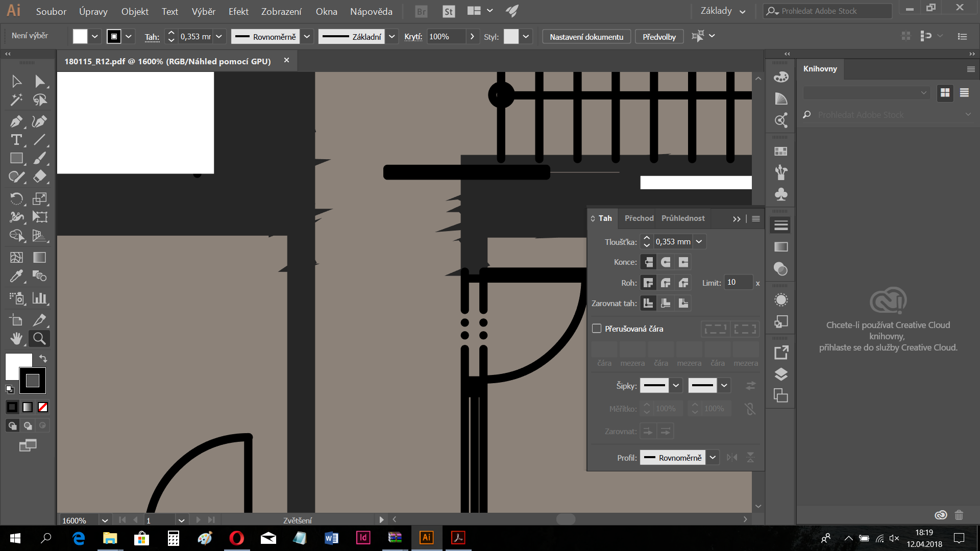Select the Lasso tool
This screenshot has width=980, height=551.
tap(40, 100)
